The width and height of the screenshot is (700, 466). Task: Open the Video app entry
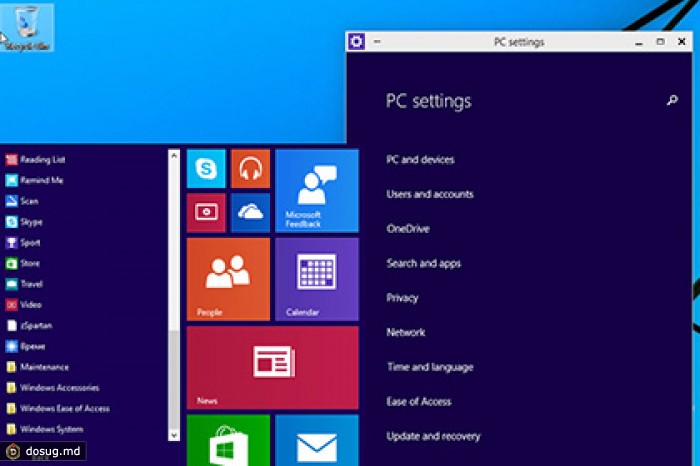point(24,305)
